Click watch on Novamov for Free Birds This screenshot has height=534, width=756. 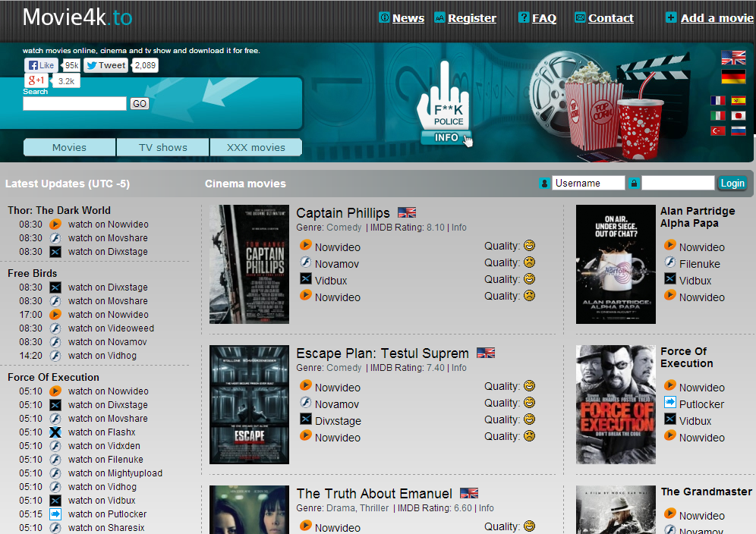pos(108,341)
